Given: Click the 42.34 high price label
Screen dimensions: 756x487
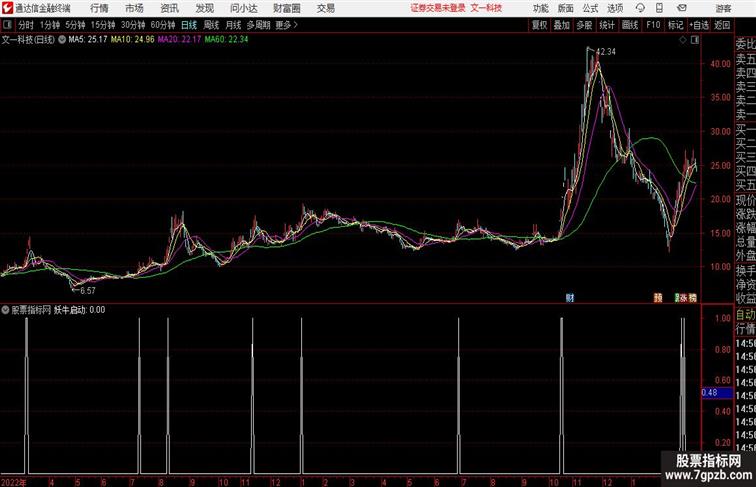Looking at the screenshot, I should click(606, 52).
